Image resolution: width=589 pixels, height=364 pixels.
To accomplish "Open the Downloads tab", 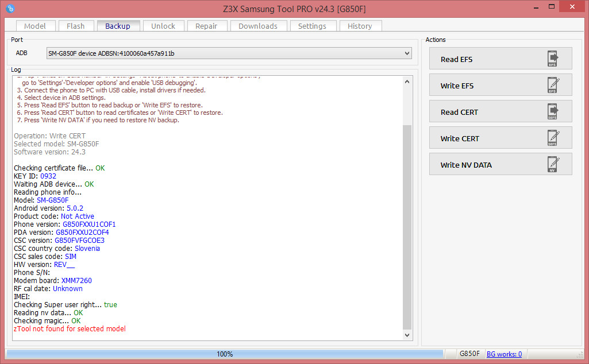I will click(258, 26).
